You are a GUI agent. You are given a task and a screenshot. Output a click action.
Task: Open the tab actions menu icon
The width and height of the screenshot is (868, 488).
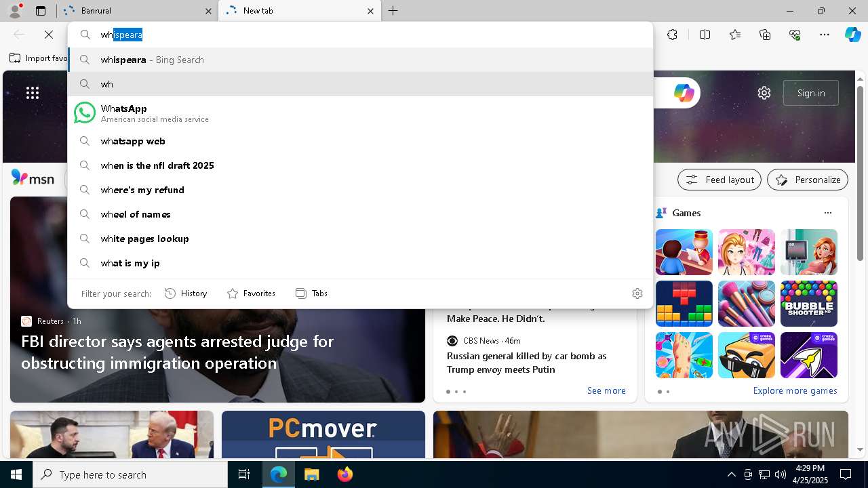pos(41,11)
